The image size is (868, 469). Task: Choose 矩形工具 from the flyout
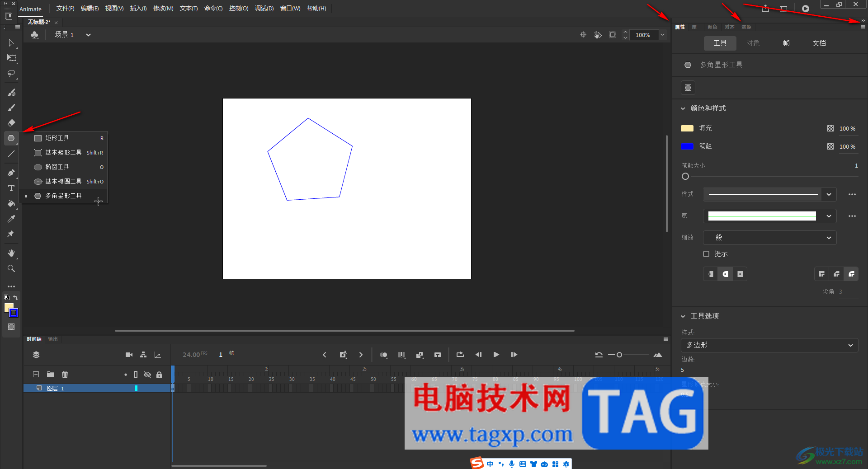63,138
